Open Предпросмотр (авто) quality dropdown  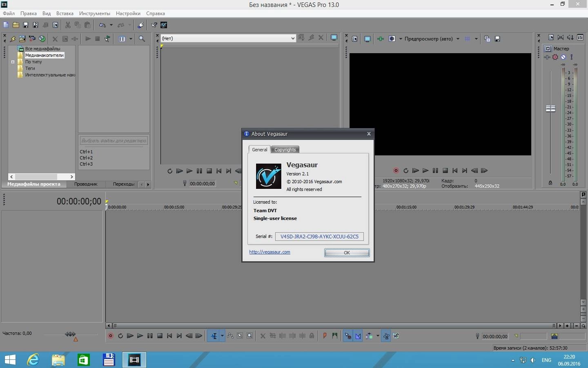[x=458, y=39]
